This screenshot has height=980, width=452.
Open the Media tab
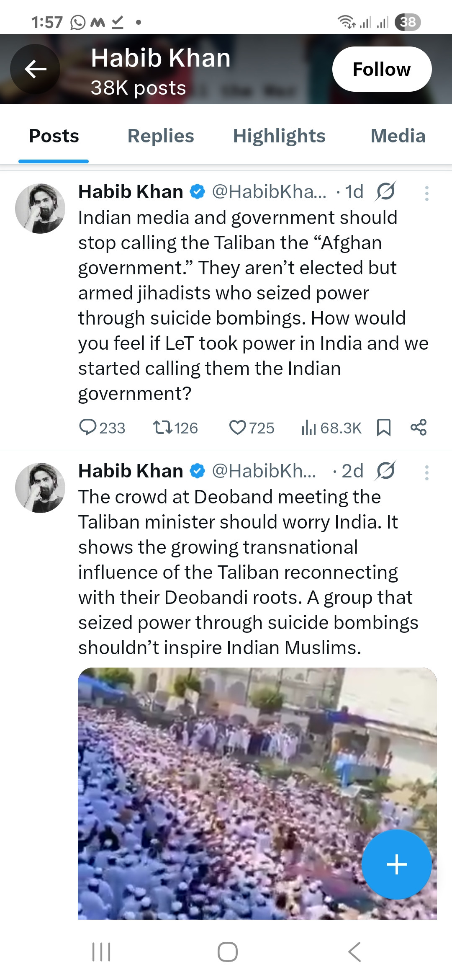tap(398, 136)
